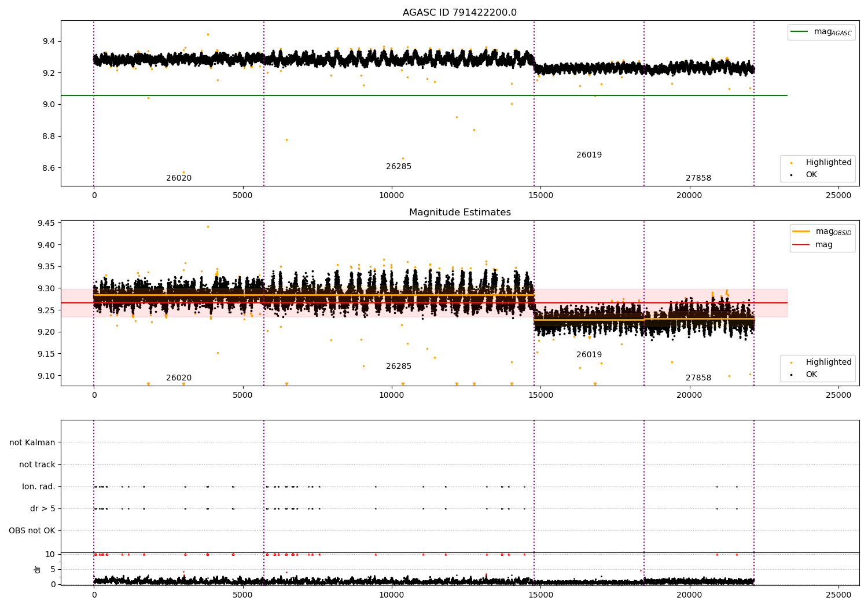
Task: Click the 'not track' axis label
Action: point(37,464)
